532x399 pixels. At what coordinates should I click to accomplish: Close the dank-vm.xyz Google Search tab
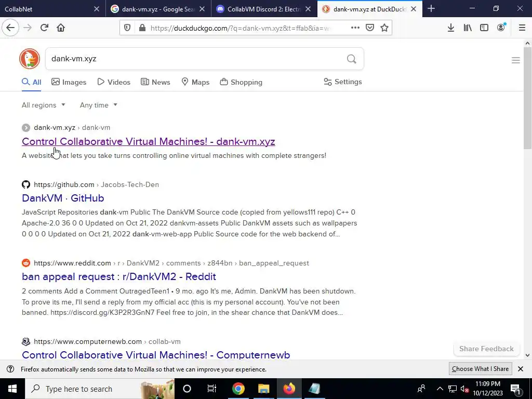pyautogui.click(x=202, y=9)
